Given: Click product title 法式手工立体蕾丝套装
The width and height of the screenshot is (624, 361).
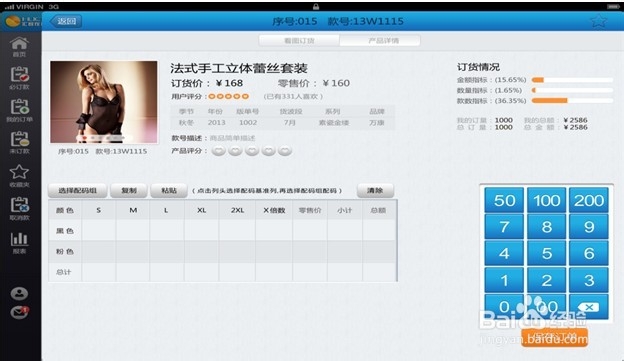Looking at the screenshot, I should point(239,68).
